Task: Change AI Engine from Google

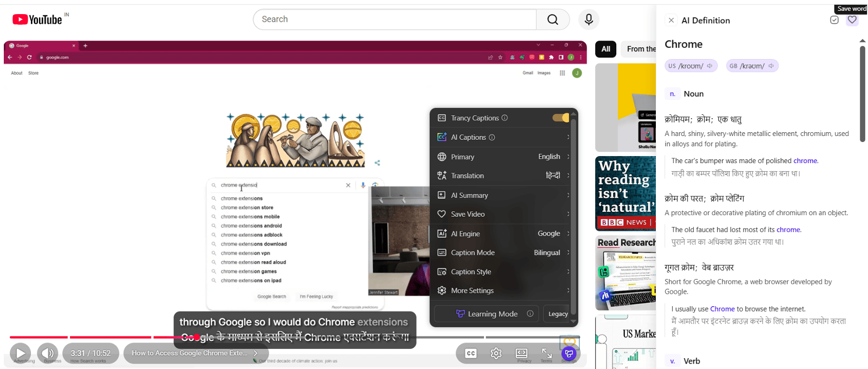Action: click(x=503, y=234)
